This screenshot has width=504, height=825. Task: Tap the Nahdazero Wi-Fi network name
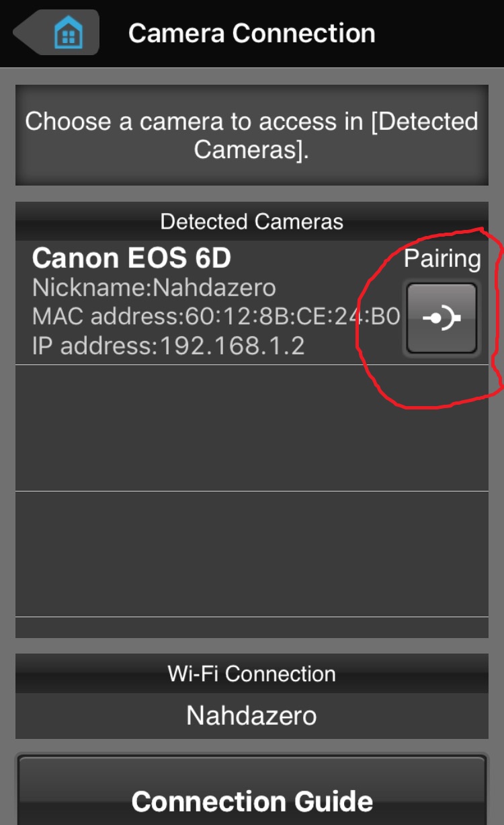point(252,715)
